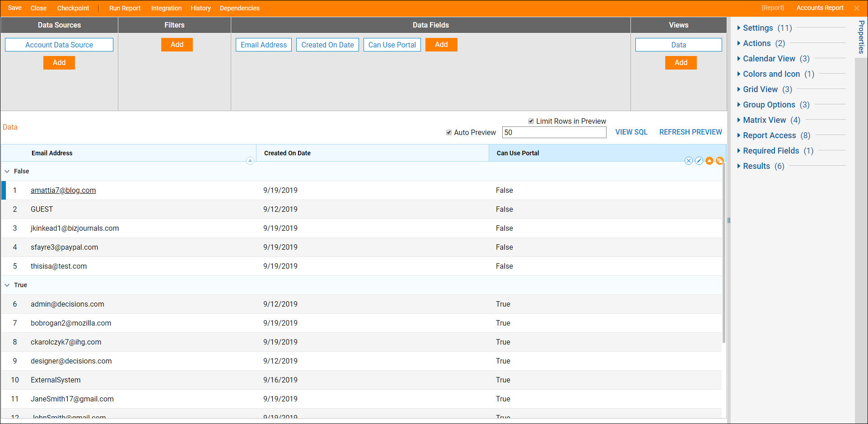Click the 9/16/2019 date cell
This screenshot has width=868, height=424.
pyautogui.click(x=280, y=380)
